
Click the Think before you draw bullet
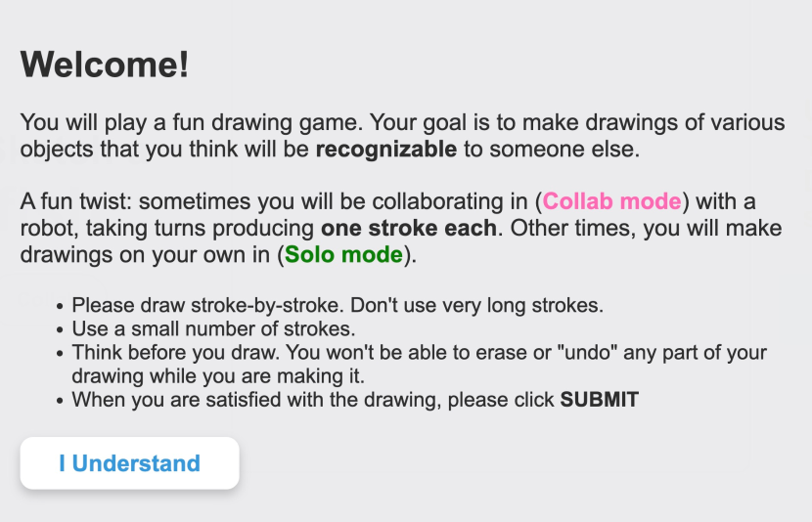tap(419, 365)
